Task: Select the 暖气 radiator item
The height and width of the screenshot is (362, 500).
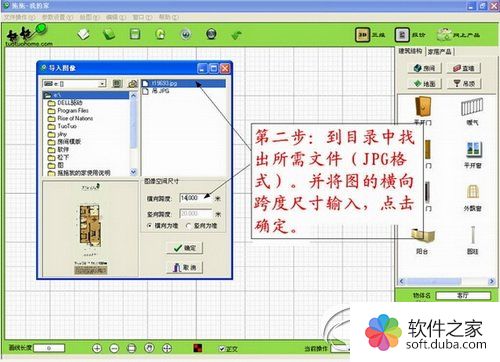Action: (472, 111)
